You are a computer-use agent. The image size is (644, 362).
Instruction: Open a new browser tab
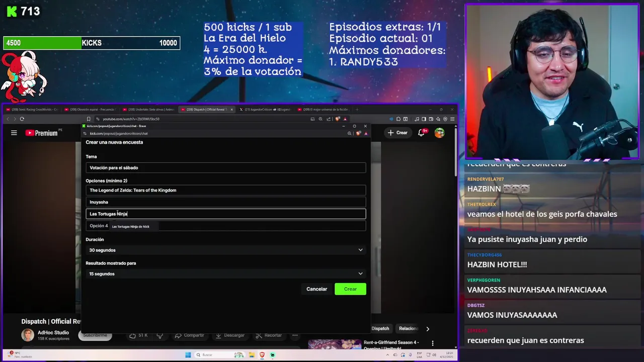(x=357, y=110)
